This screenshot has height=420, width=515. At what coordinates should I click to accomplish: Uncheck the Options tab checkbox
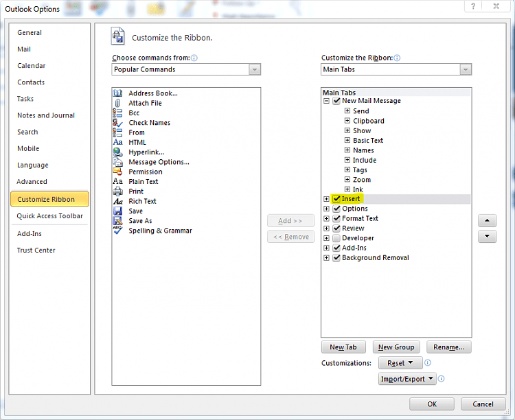336,209
